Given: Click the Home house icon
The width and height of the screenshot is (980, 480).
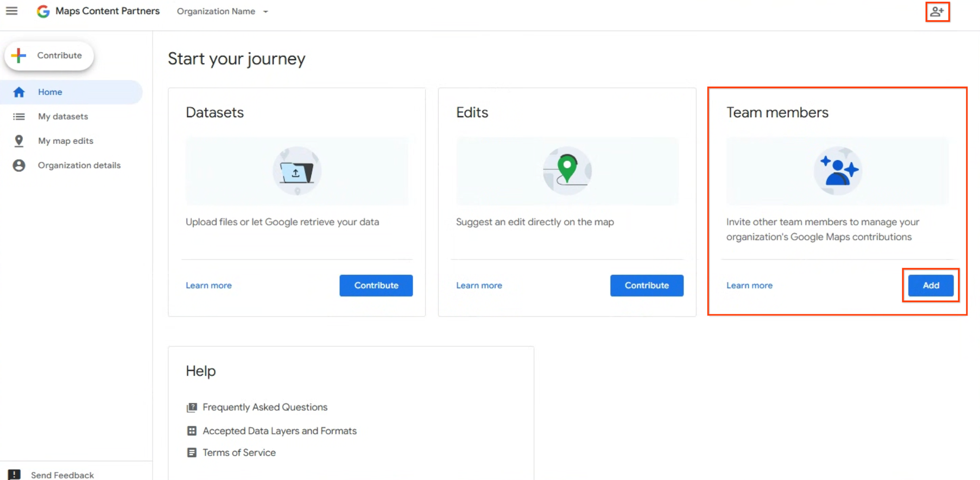Looking at the screenshot, I should (x=19, y=92).
